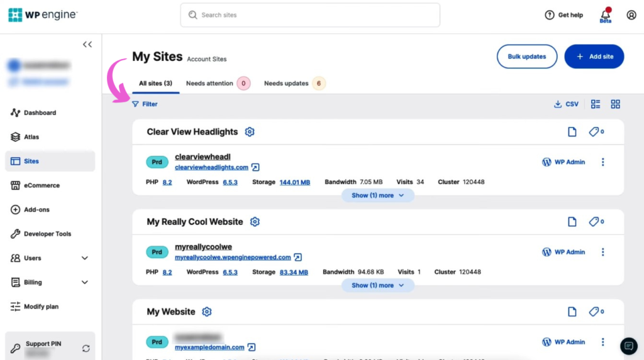Expand Users submenu chevron
The height and width of the screenshot is (360, 644).
[85, 258]
